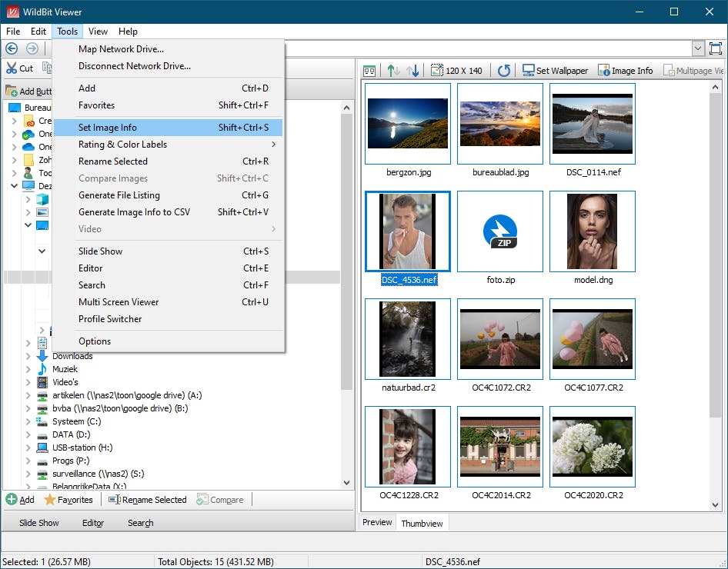
Task: Choose Set Image Info in Tools menu
Action: (108, 128)
